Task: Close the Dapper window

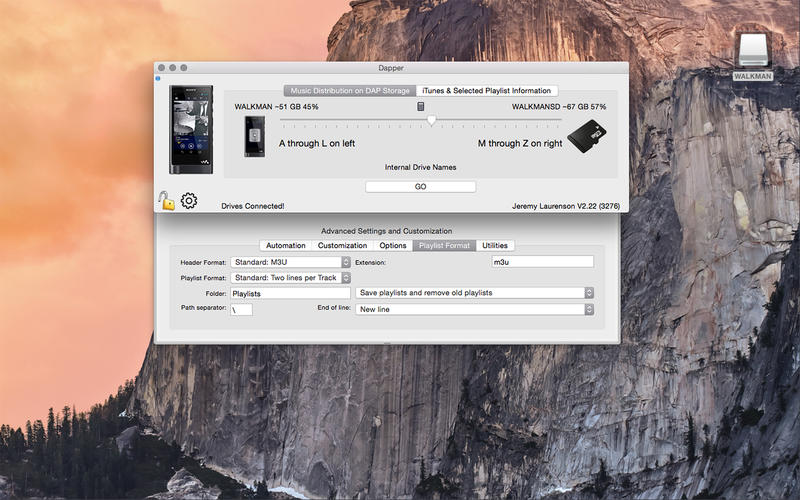Action: pyautogui.click(x=161, y=68)
